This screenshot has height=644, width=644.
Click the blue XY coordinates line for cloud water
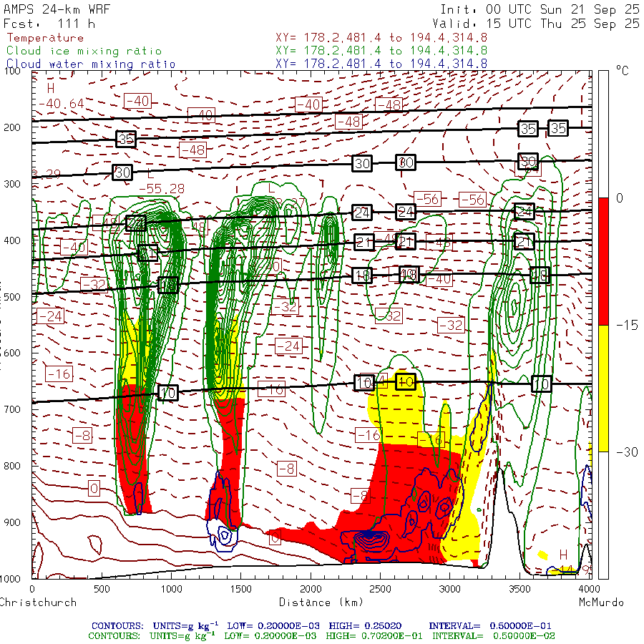(381, 64)
